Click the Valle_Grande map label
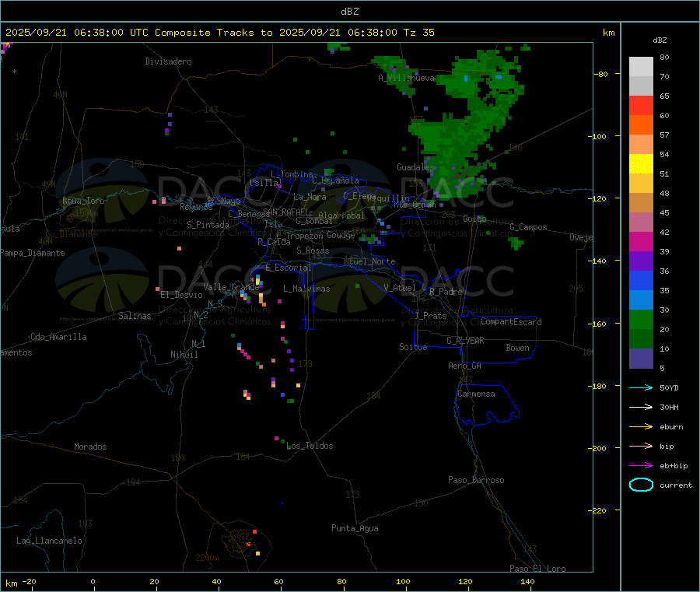 [231, 287]
